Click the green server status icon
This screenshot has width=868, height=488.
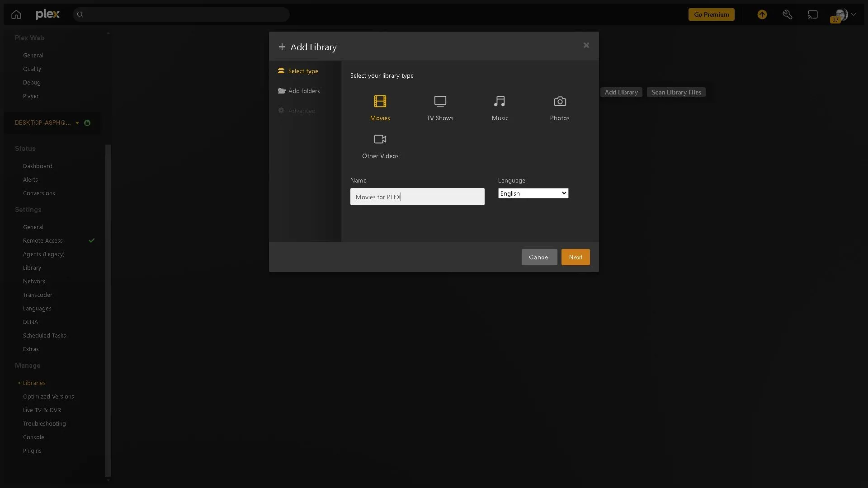(87, 123)
